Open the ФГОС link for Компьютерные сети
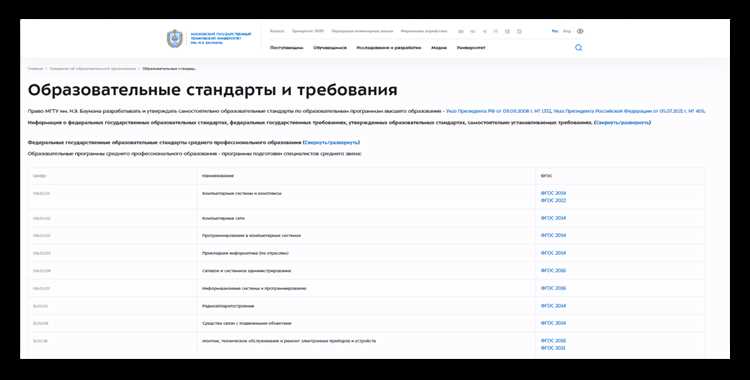 pyautogui.click(x=553, y=218)
